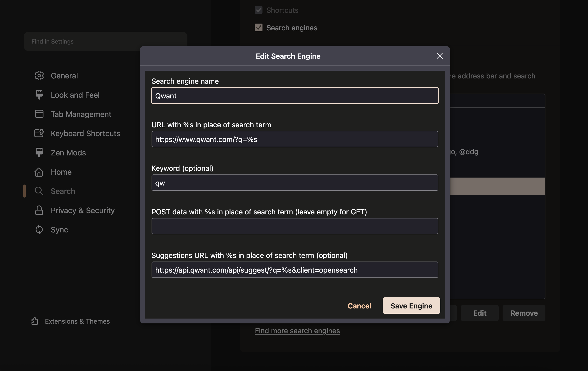Screen dimensions: 588x371
Task: Close the Edit Search Engine dialog
Action: tap(440, 56)
